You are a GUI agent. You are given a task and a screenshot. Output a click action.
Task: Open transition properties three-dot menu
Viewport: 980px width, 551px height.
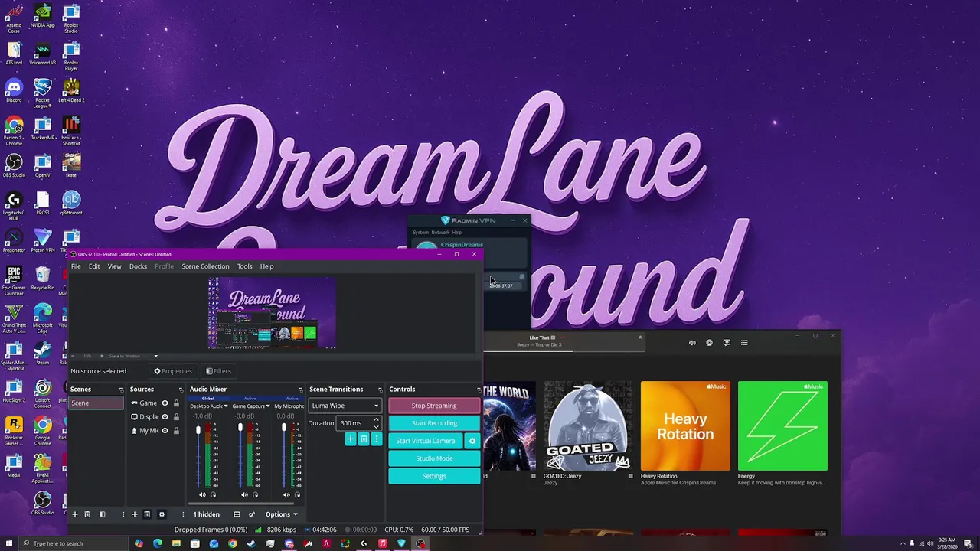(376, 439)
